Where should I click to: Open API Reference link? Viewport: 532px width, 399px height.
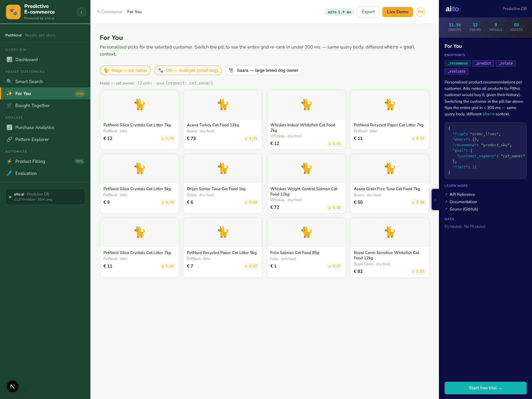[462, 195]
